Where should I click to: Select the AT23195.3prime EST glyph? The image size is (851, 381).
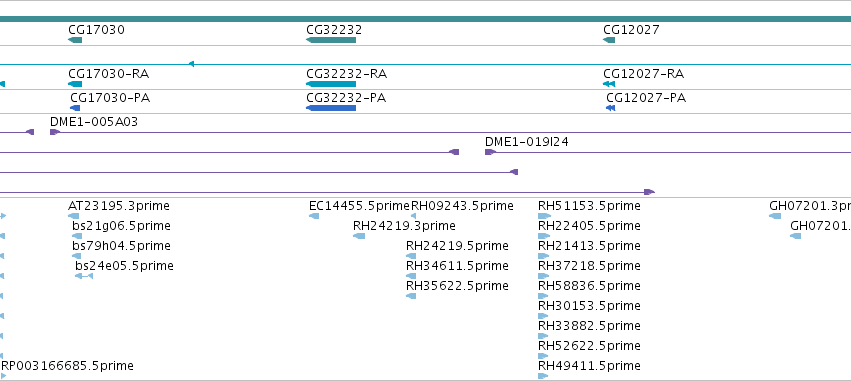click(73, 216)
